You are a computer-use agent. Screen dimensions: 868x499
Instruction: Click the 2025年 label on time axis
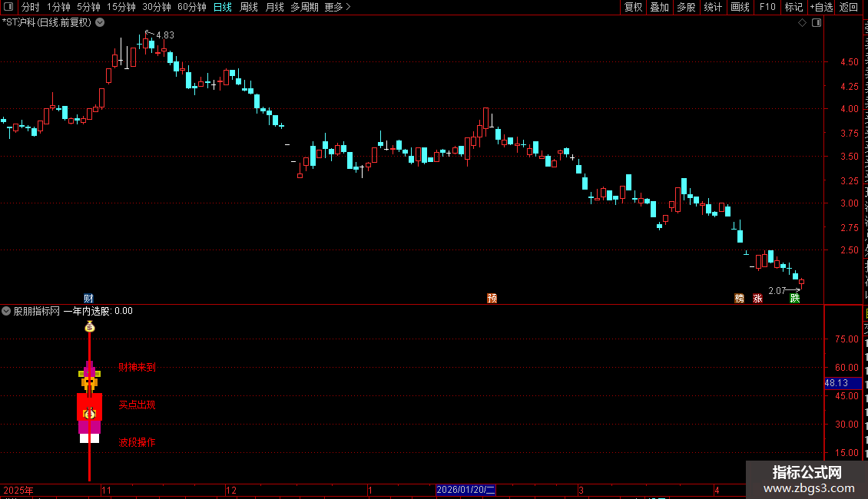pos(18,490)
